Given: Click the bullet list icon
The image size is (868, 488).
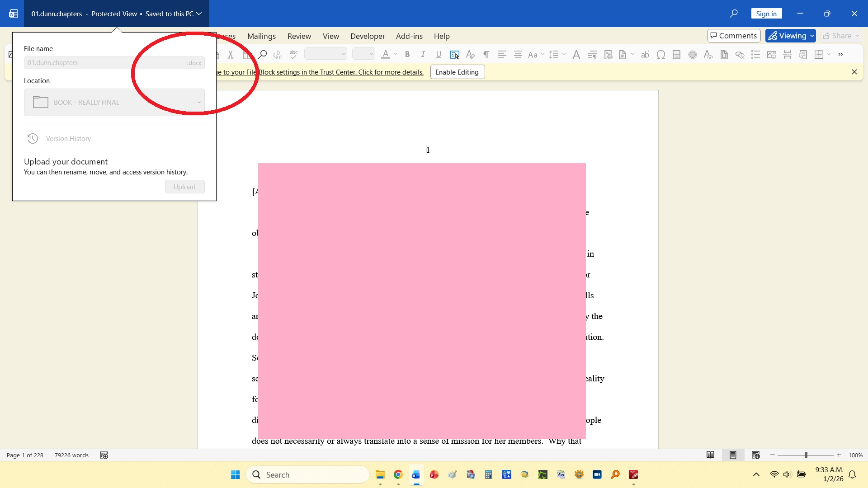Looking at the screenshot, I should pyautogui.click(x=755, y=55).
